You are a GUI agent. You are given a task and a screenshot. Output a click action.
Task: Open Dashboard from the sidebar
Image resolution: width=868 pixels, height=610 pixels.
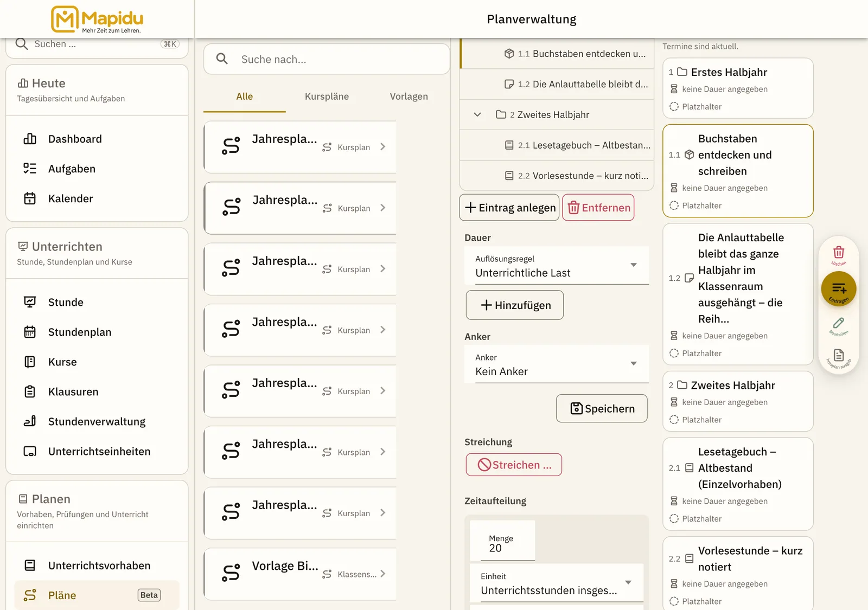pyautogui.click(x=97, y=139)
